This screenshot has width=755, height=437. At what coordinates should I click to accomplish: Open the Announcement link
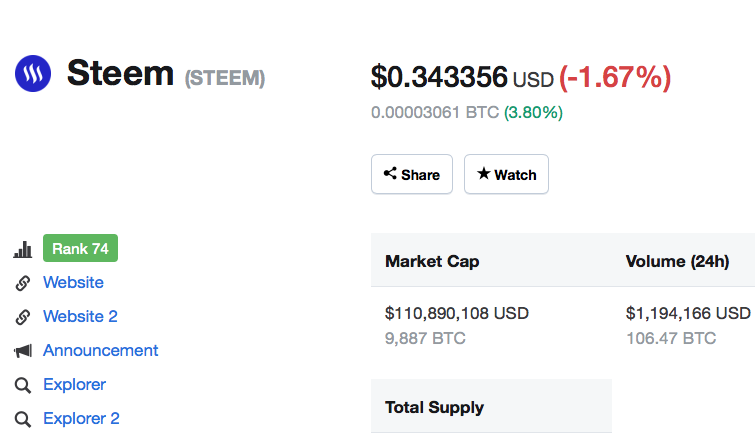click(x=101, y=350)
